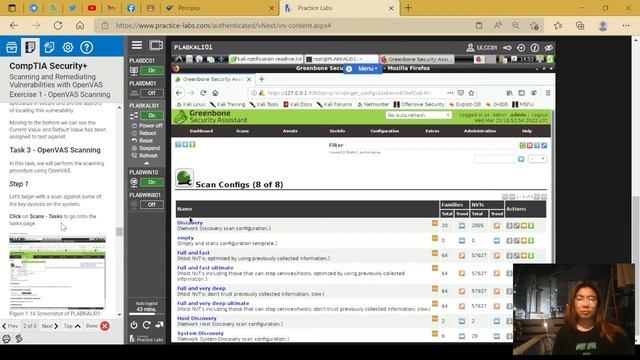Click the Edge favorites star icon
Viewport: 640px width, 360px height.
(558, 25)
